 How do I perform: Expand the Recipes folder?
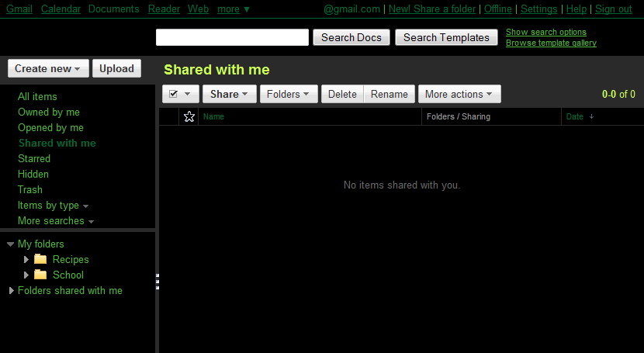click(26, 259)
